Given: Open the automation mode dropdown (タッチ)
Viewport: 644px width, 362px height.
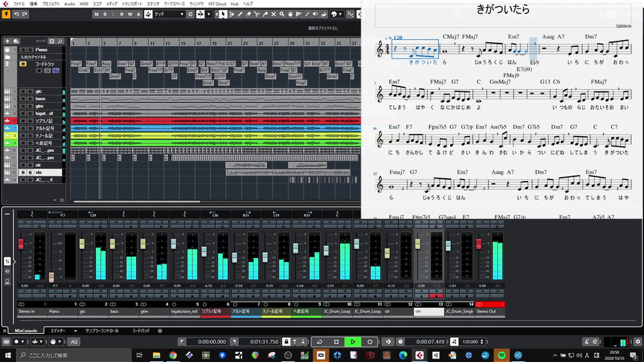Looking at the screenshot, I should click(x=169, y=14).
